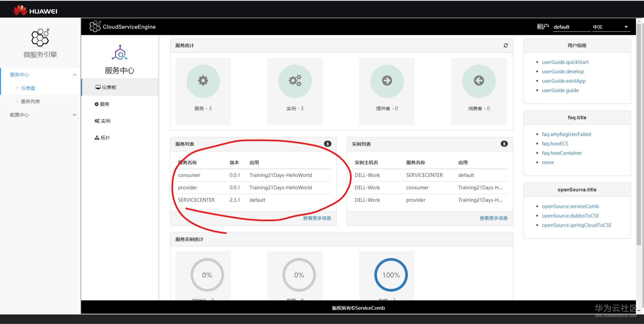The width and height of the screenshot is (644, 324).
Task: Open the language dropdown showing 中文
Action: (x=611, y=27)
